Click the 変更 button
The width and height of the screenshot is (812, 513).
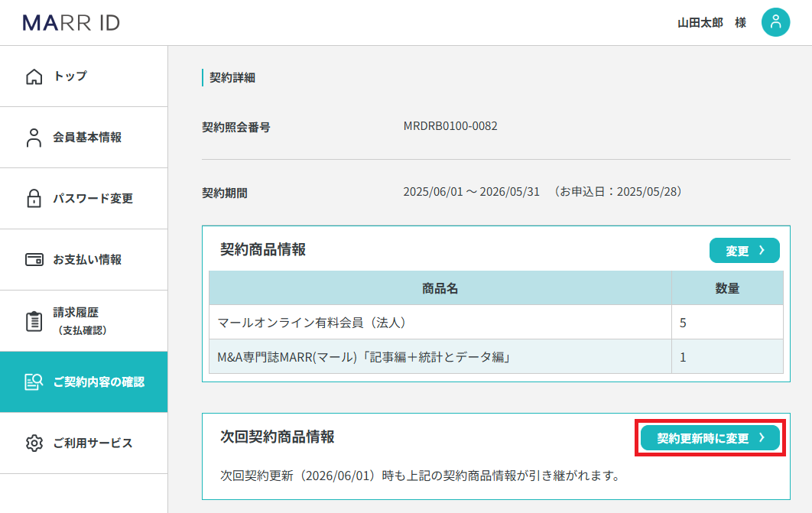(x=744, y=251)
